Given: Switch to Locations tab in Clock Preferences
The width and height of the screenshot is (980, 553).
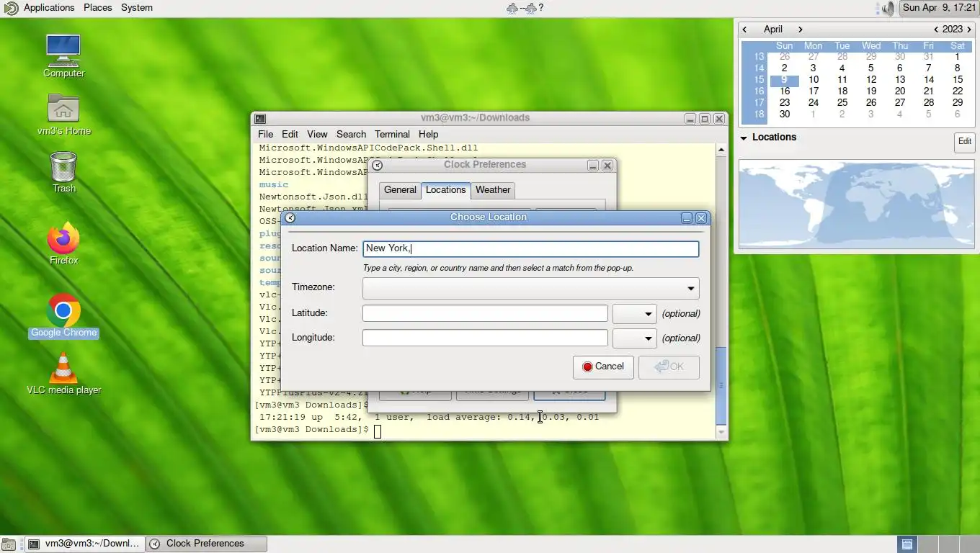Looking at the screenshot, I should tap(445, 190).
